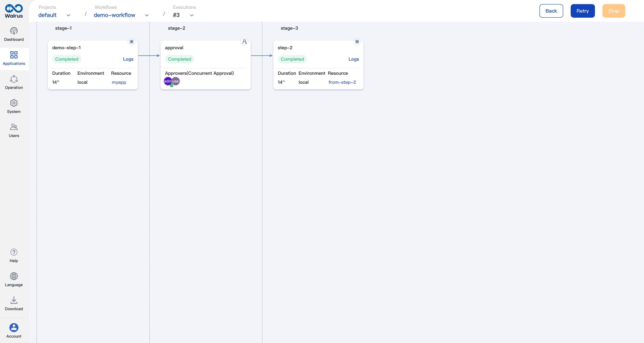View Logs for demo-step-1
This screenshot has height=343, width=644.
click(x=128, y=59)
